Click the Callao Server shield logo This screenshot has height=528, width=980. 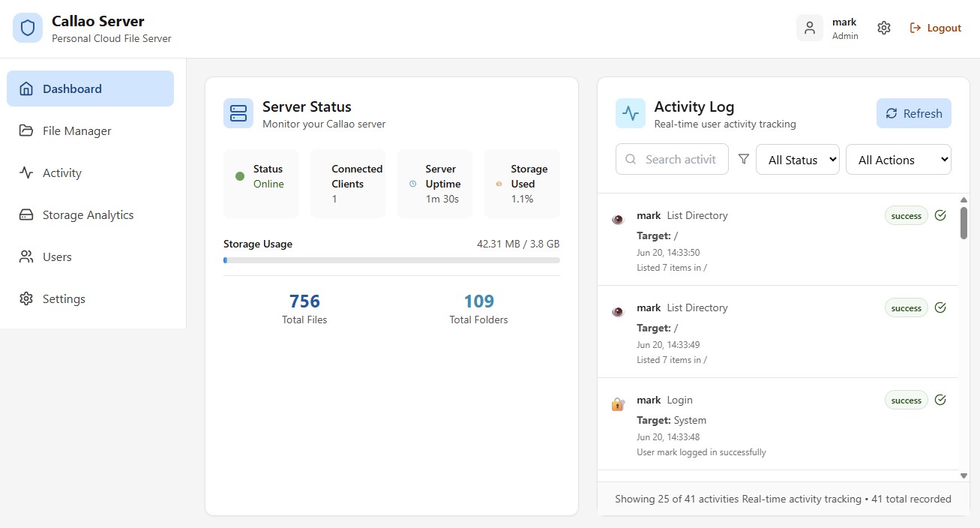coord(28,28)
